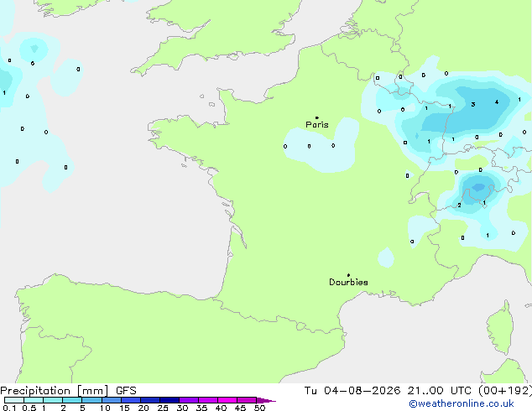Click the '35' legend scale label

tap(201, 408)
